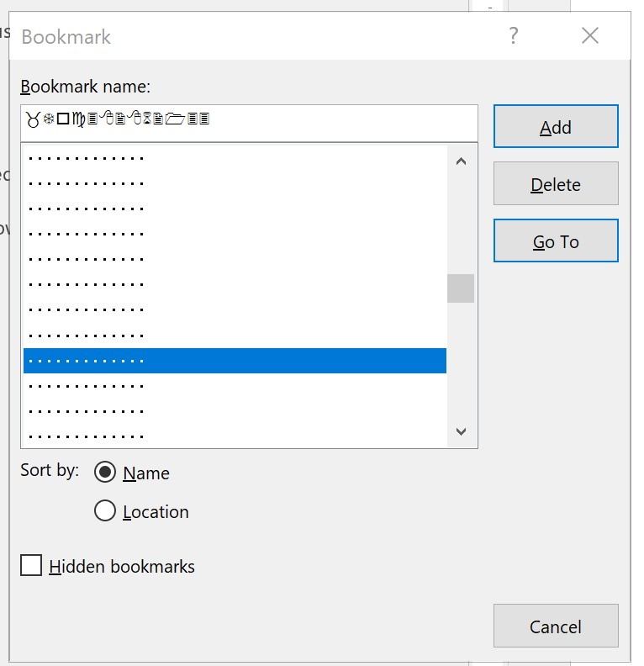
Task: Delete the selected bookmark
Action: click(556, 183)
